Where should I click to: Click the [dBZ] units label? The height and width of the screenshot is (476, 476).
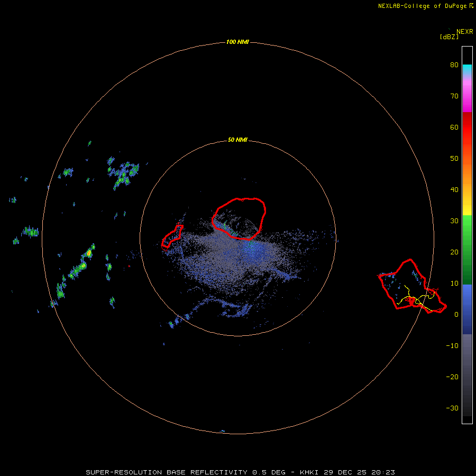coord(449,36)
